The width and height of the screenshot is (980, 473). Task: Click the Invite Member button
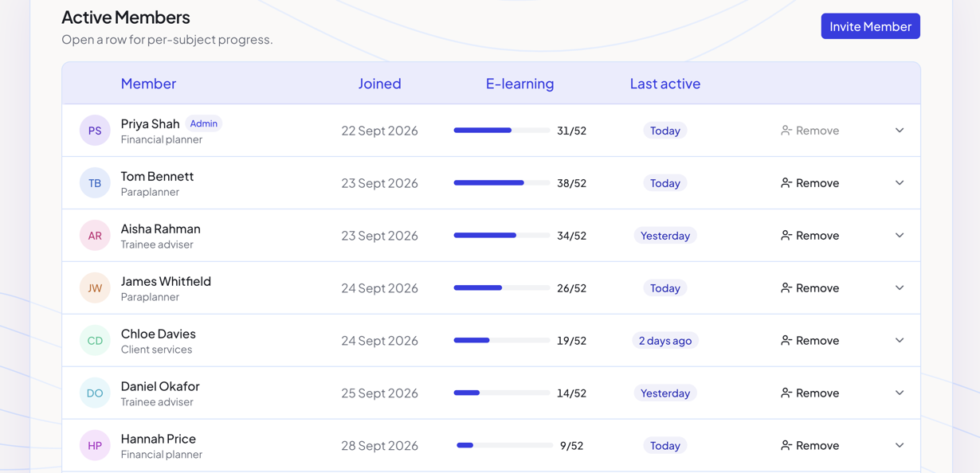871,26
